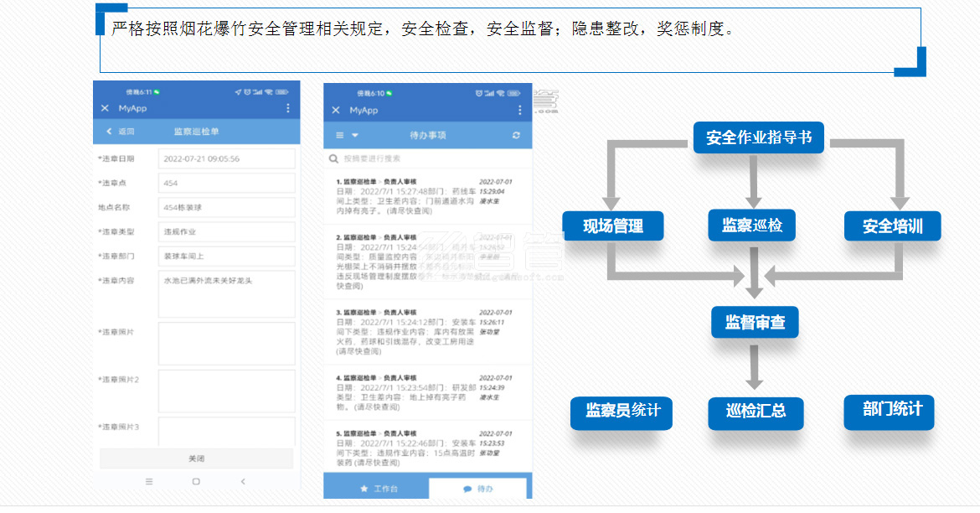The height and width of the screenshot is (513, 980).
Task: Click the 监察巡检单 page title
Action: [x=196, y=132]
